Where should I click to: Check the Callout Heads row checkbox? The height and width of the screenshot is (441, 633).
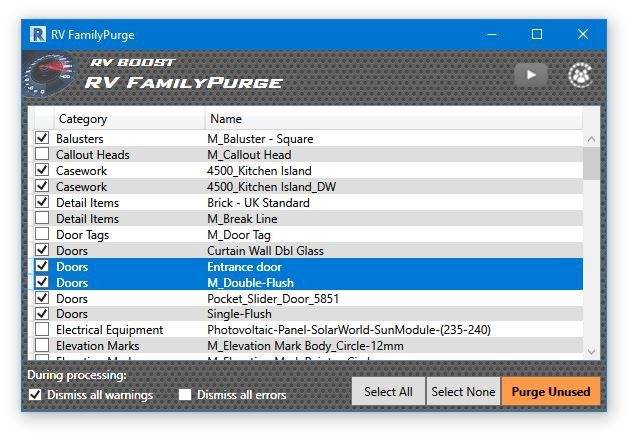click(x=42, y=155)
